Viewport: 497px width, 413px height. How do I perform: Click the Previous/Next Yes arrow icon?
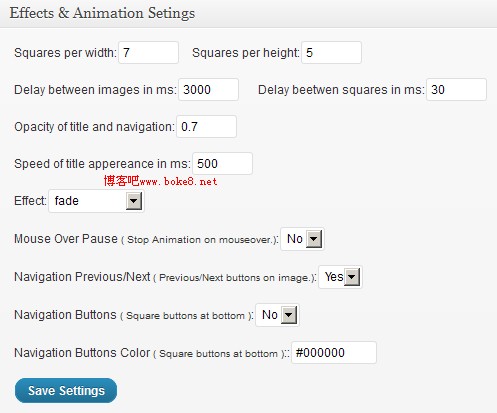point(352,277)
